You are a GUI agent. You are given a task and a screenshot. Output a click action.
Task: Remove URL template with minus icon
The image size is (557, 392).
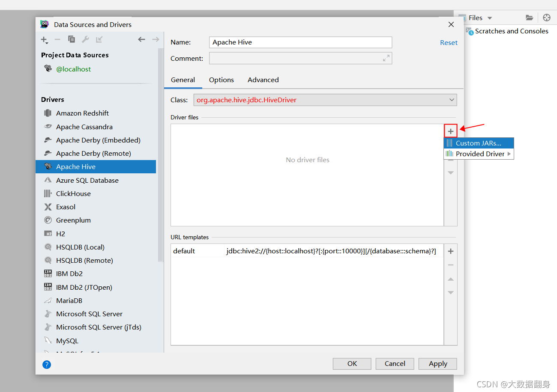[451, 265]
